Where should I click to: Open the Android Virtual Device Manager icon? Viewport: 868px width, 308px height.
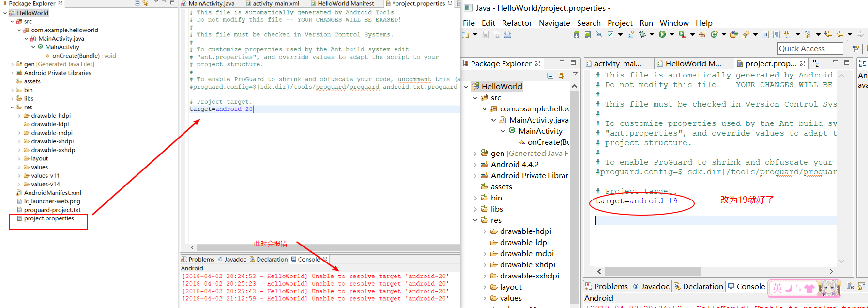pyautogui.click(x=588, y=34)
